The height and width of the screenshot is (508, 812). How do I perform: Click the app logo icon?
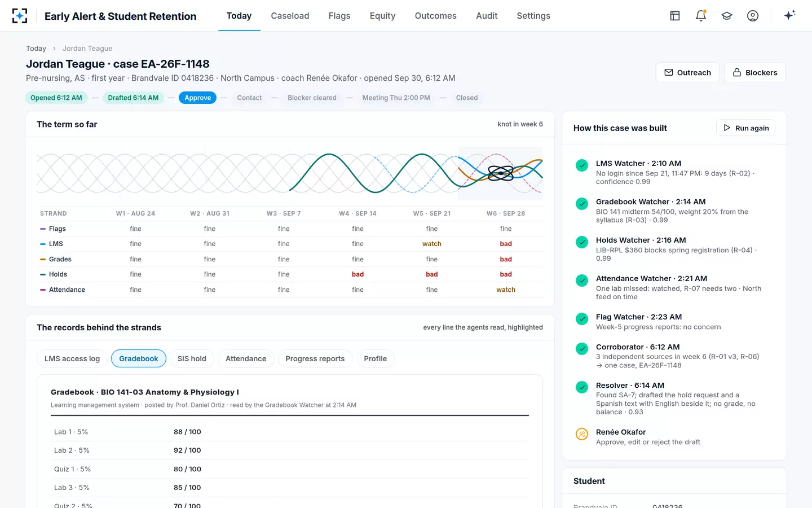point(20,16)
